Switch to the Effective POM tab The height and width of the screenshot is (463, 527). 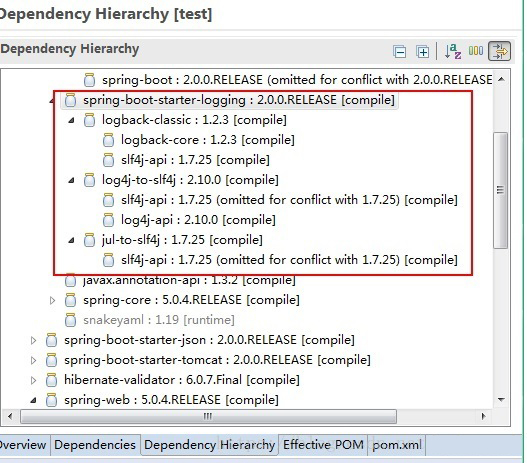pos(323,445)
